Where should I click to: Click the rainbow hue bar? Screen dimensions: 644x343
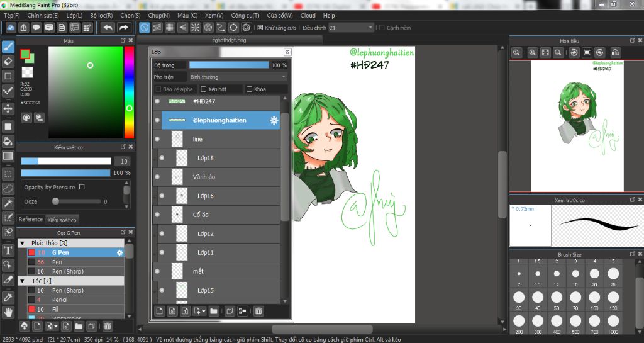(129, 93)
